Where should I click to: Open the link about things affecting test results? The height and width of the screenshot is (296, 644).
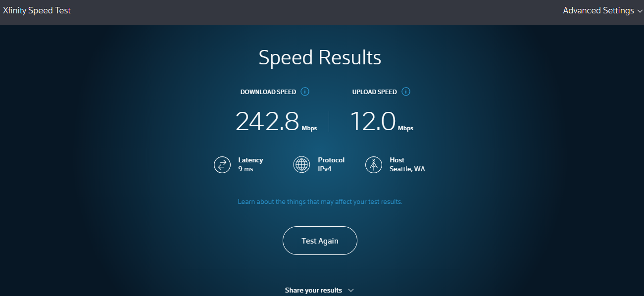coord(320,202)
